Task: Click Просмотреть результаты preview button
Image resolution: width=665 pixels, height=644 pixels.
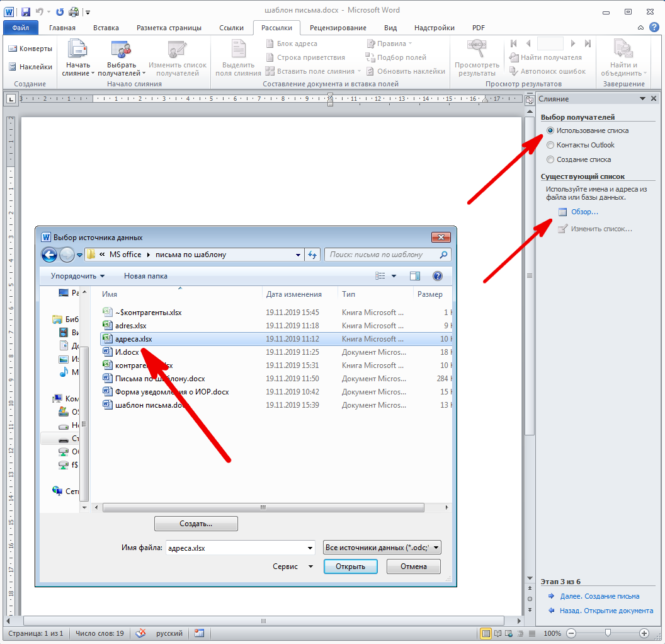Action: tap(477, 58)
